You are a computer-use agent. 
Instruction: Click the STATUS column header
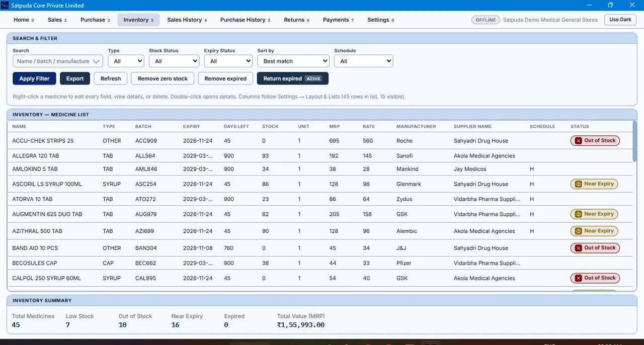pos(580,127)
